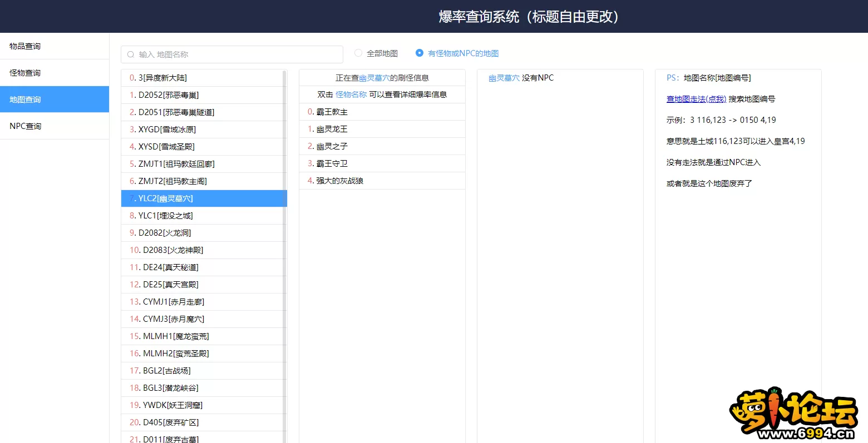Click the 怪物名称 highlighted hint text
The image size is (868, 443).
(x=351, y=94)
